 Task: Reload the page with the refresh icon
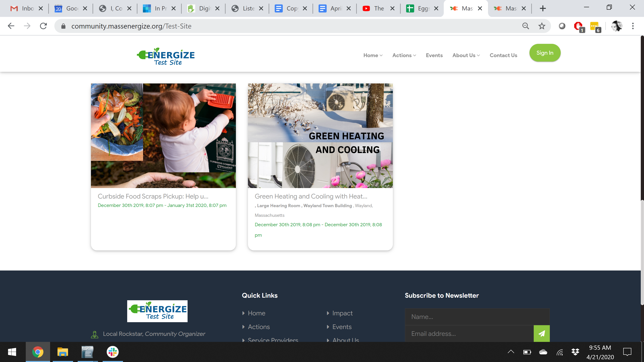43,26
